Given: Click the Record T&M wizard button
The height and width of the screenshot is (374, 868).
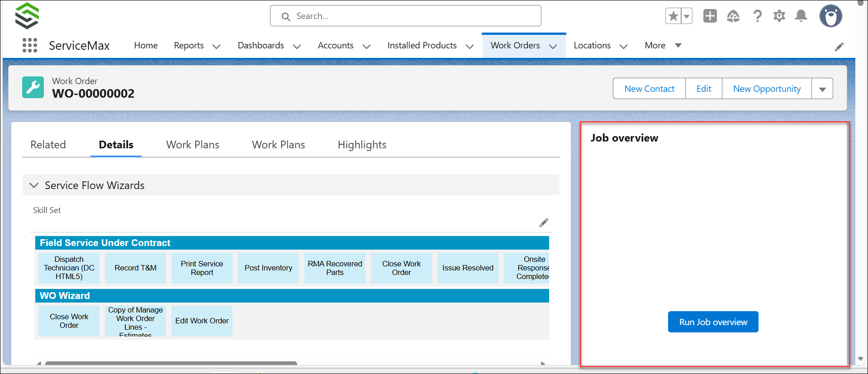Looking at the screenshot, I should (135, 268).
